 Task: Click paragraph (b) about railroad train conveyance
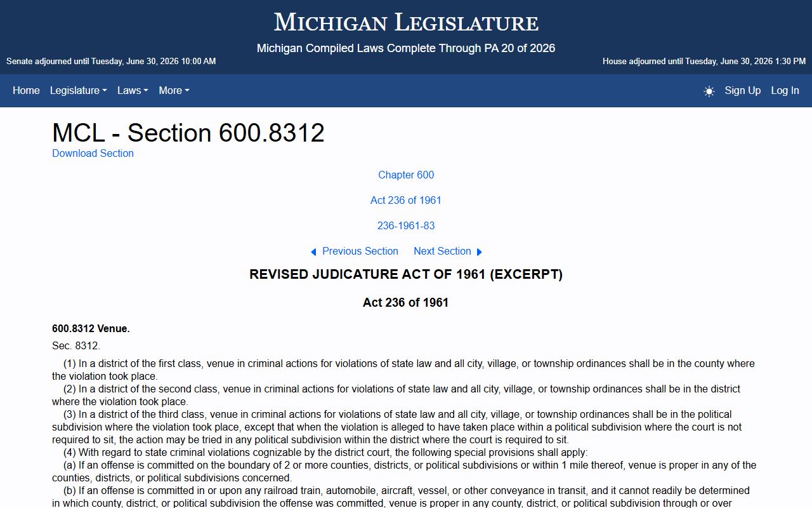point(401,497)
